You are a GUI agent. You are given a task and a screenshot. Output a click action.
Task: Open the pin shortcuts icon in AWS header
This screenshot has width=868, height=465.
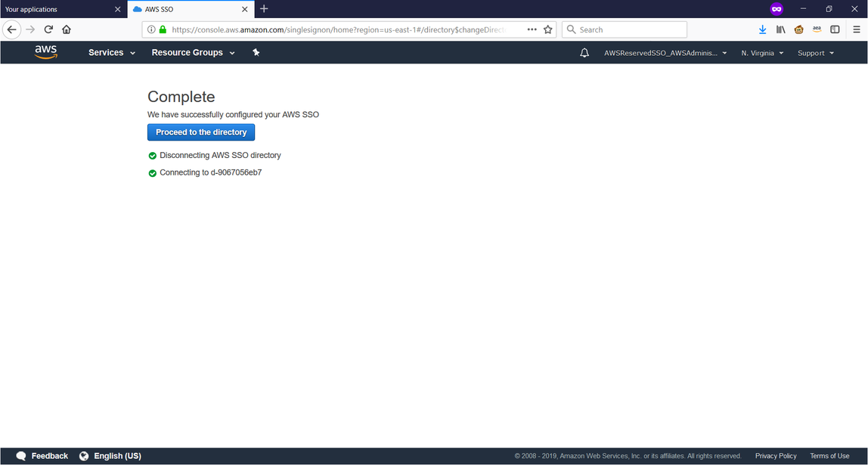pos(256,53)
